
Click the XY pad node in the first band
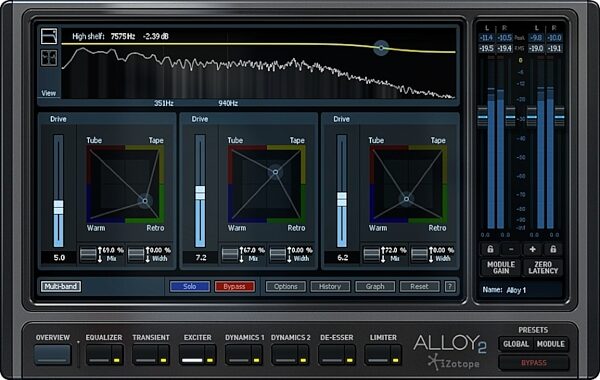click(x=145, y=201)
